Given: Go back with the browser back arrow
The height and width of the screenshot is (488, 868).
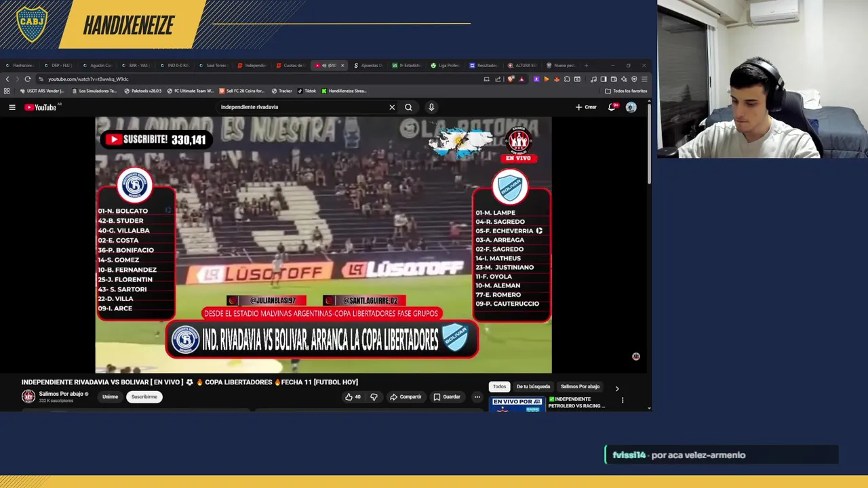Looking at the screenshot, I should click(x=8, y=79).
